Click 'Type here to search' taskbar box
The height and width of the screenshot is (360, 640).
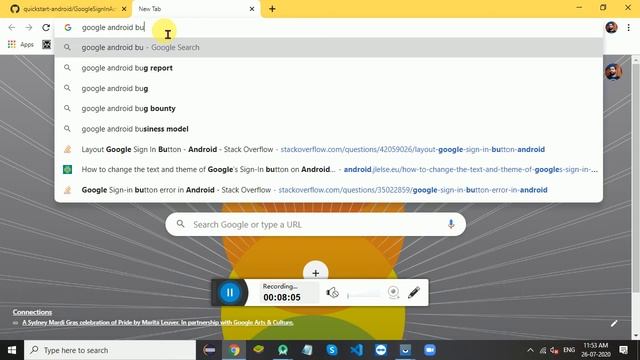[110, 350]
